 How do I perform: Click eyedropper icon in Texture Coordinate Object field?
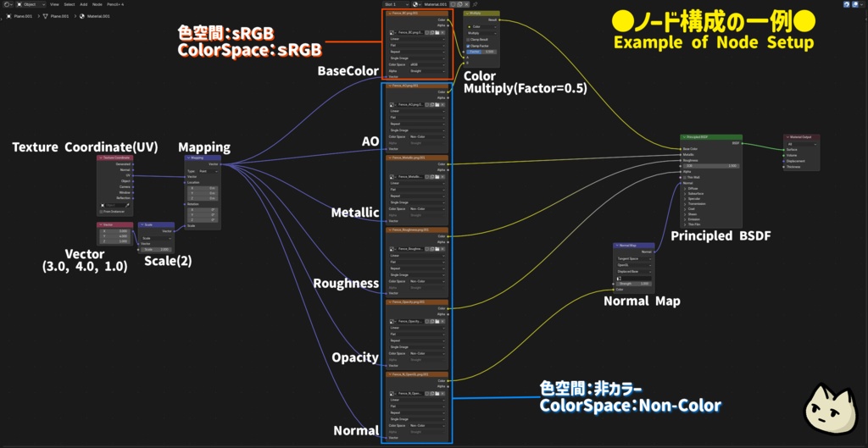127,205
